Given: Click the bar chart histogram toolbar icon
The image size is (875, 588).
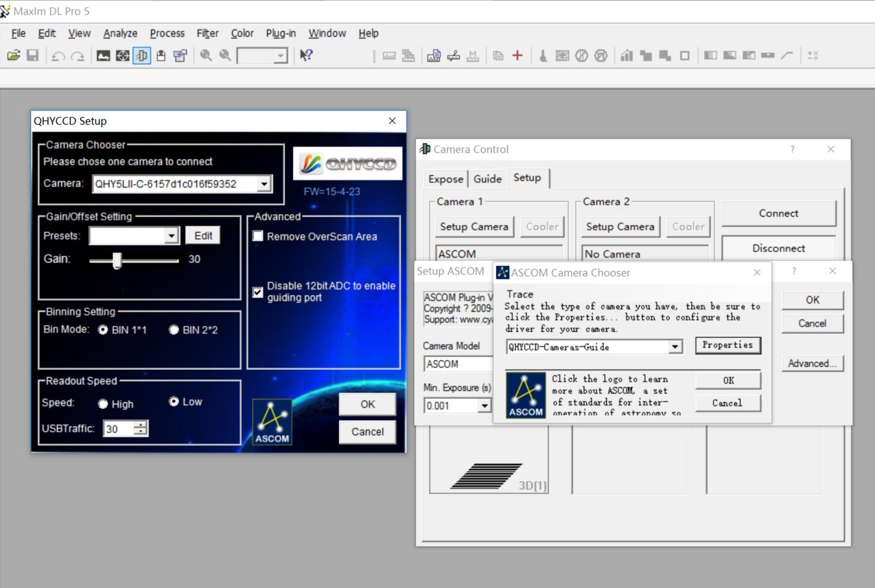Looking at the screenshot, I should [627, 55].
